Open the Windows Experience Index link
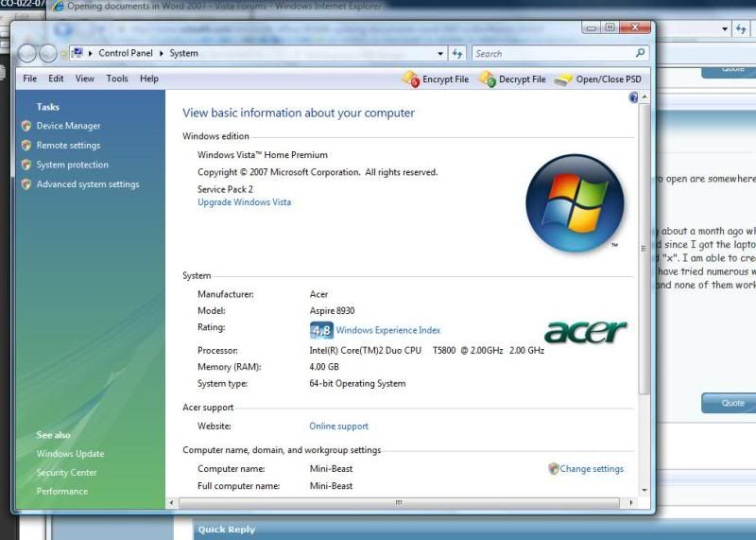756x540 pixels. pos(388,330)
